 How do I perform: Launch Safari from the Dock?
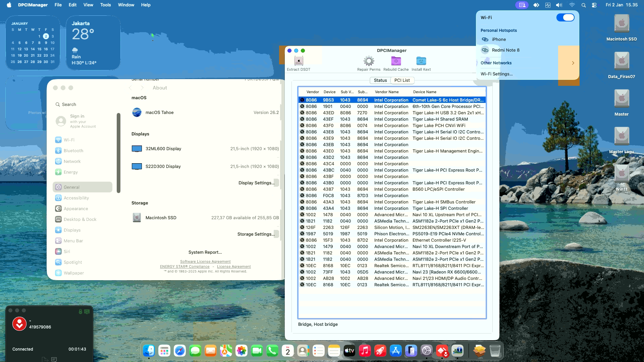180,351
